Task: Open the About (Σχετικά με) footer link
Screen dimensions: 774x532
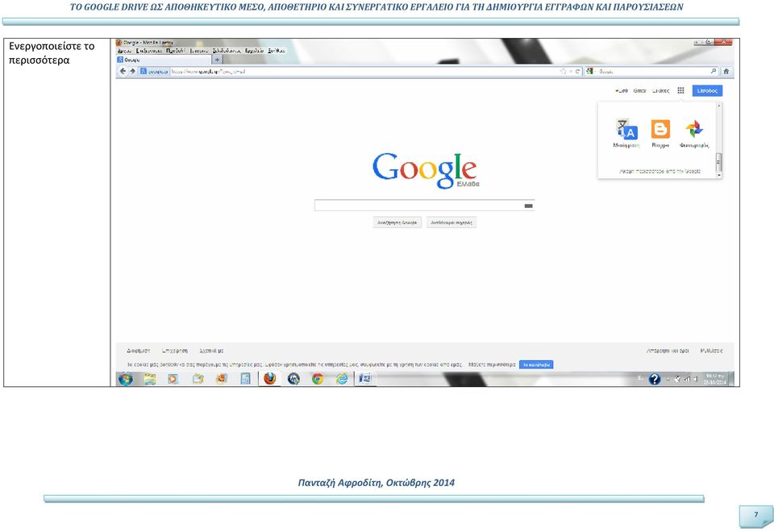Action: 211,351
